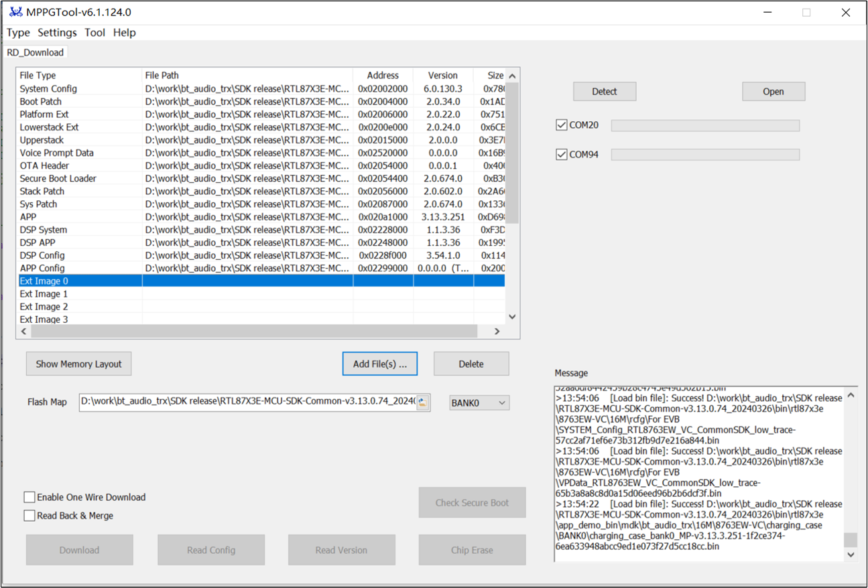Enable One Wire Download checkbox
Viewport: 868px width, 588px height.
[x=29, y=497]
